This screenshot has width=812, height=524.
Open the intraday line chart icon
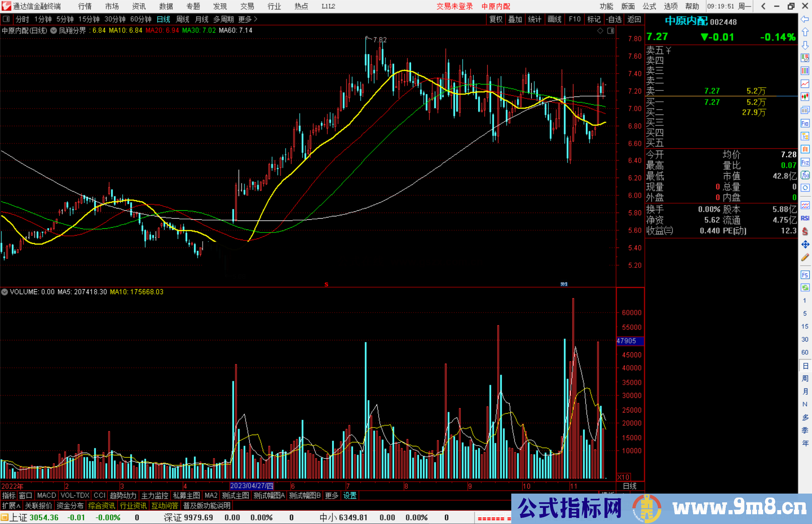coord(805,84)
